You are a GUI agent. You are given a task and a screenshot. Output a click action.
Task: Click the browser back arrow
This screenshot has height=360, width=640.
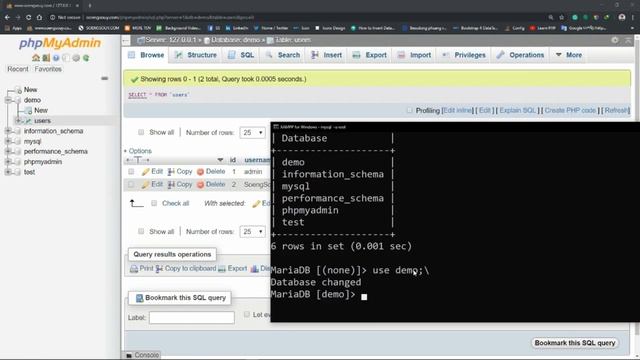[7, 17]
